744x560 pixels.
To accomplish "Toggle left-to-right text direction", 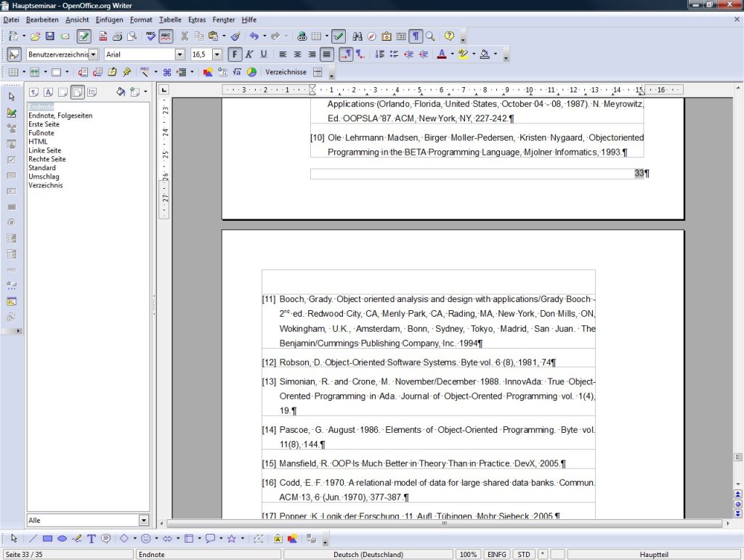I will (x=346, y=54).
